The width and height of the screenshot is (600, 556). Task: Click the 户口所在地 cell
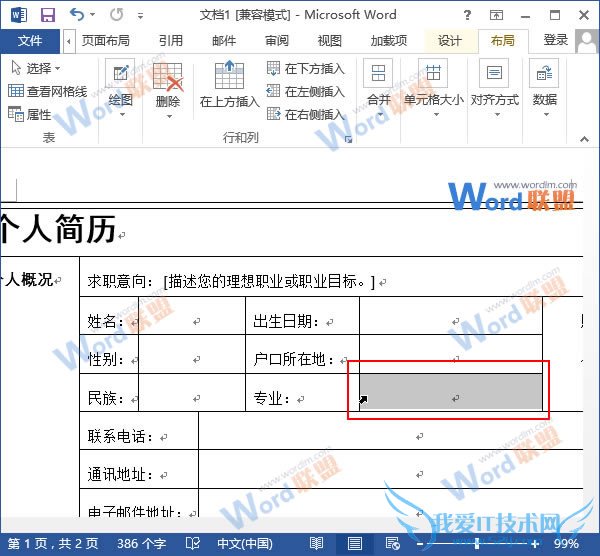(x=302, y=354)
